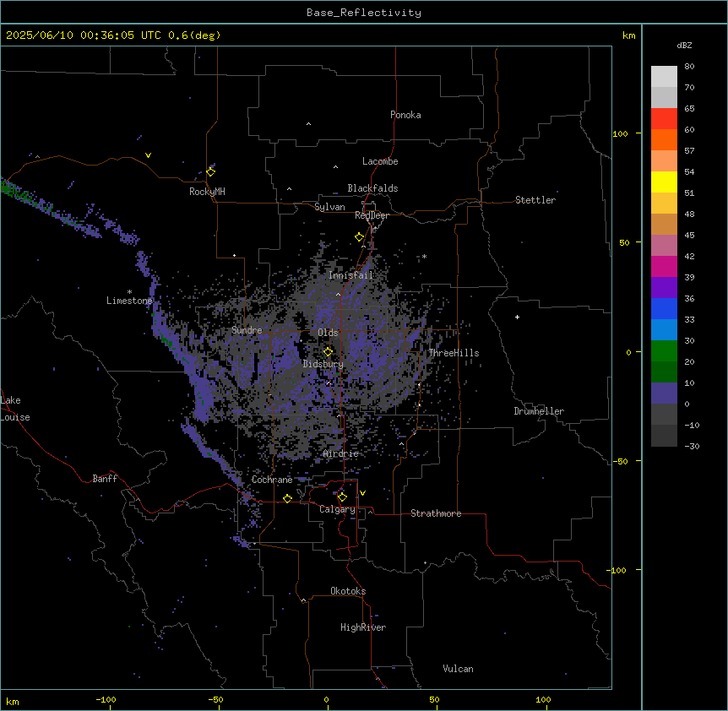
Task: Click the yellow V marker east of Calgary
Action: (362, 493)
